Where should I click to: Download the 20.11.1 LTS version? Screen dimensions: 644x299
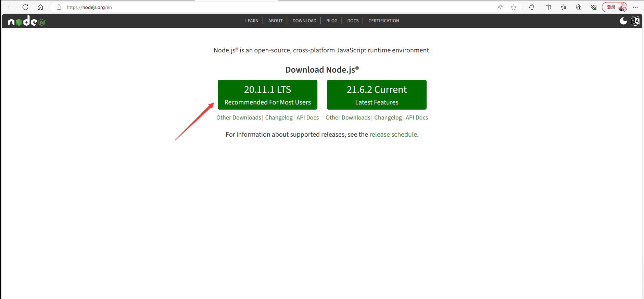coord(267,95)
